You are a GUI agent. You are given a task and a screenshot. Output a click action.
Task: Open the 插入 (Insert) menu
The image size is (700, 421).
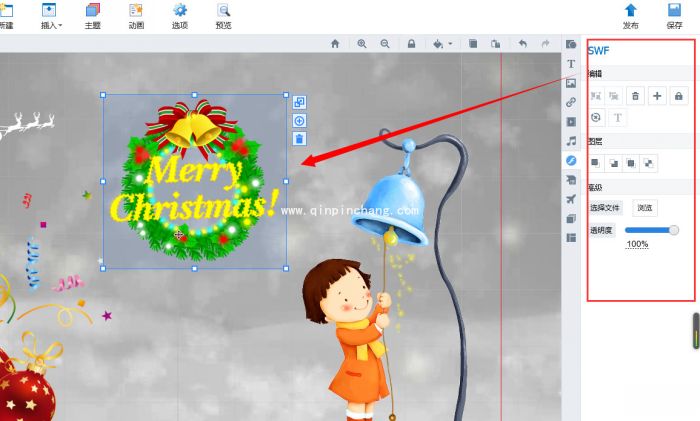(51, 16)
